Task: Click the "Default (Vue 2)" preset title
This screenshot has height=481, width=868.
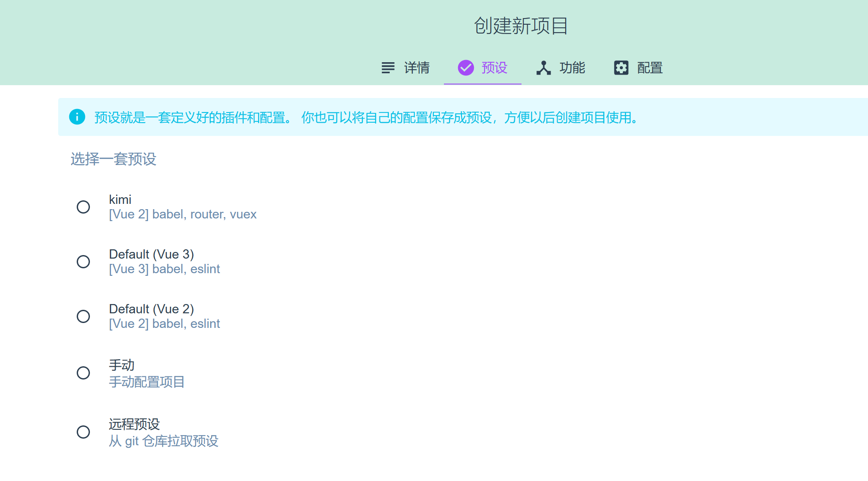Action: (x=151, y=309)
